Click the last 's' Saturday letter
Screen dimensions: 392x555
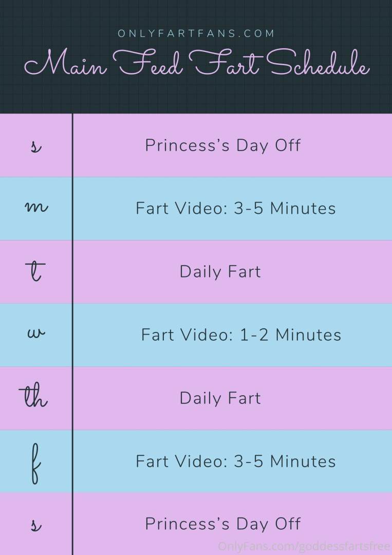[x=36, y=525]
